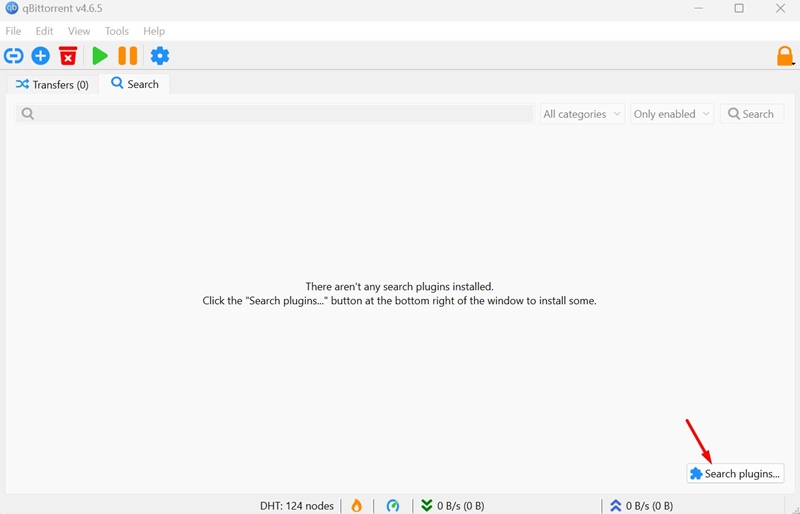Toggle alternative speed limits speedometer icon
This screenshot has width=800, height=514.
393,505
